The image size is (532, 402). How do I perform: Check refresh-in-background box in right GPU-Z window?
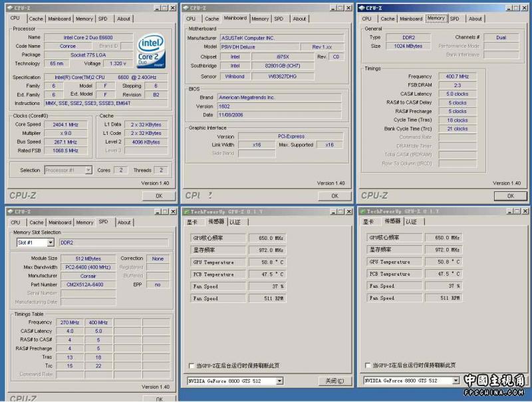(x=368, y=365)
